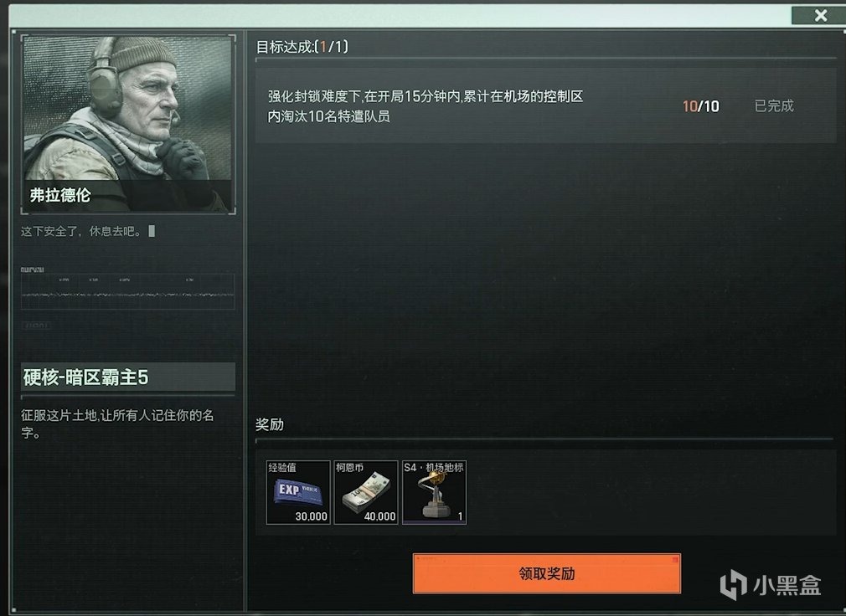Select the 硬核-暗区霸主5 mission title bar

coord(128,377)
